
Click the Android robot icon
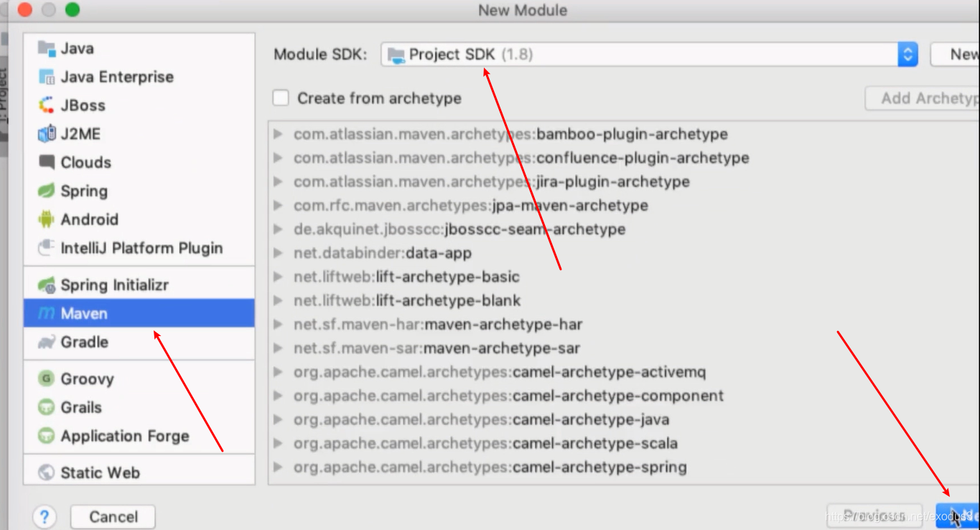[47, 220]
